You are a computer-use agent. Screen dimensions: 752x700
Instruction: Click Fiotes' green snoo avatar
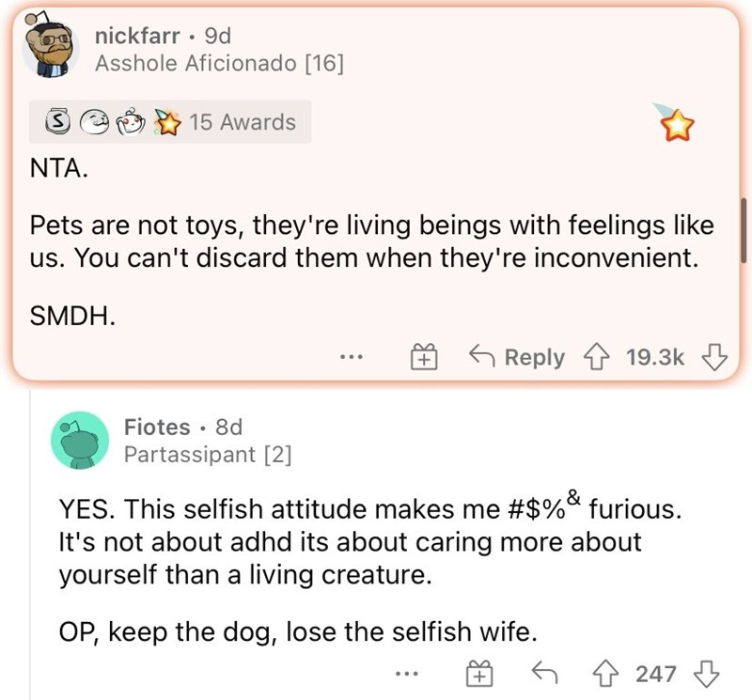click(78, 440)
